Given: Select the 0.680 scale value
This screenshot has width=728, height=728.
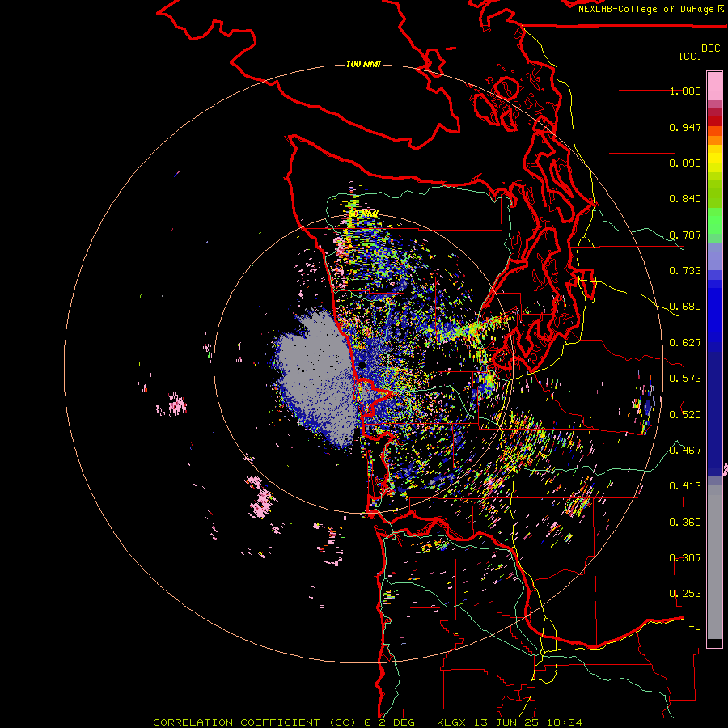Looking at the screenshot, I should tap(685, 307).
